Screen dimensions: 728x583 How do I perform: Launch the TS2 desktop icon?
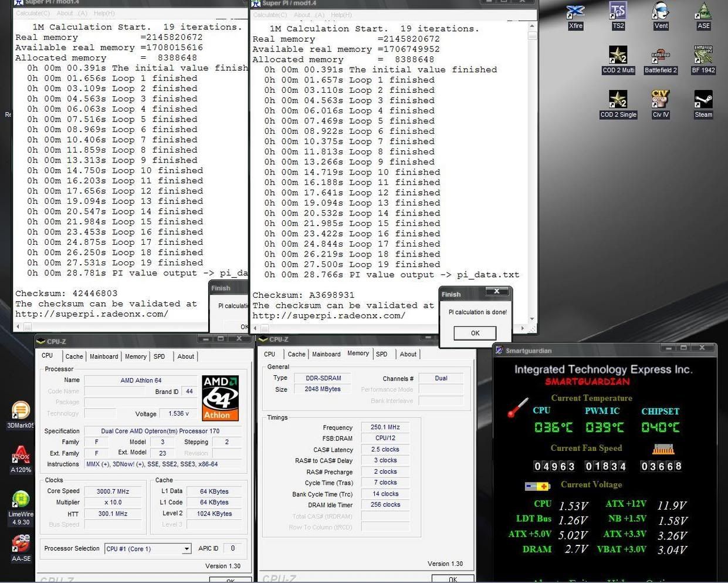point(618,15)
